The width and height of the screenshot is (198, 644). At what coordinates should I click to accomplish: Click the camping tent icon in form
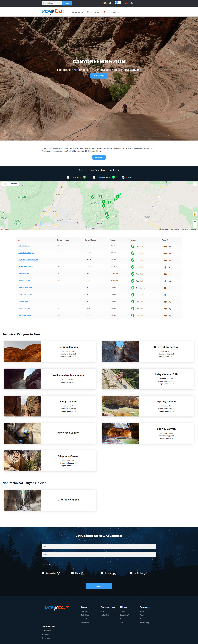[x=114, y=573]
